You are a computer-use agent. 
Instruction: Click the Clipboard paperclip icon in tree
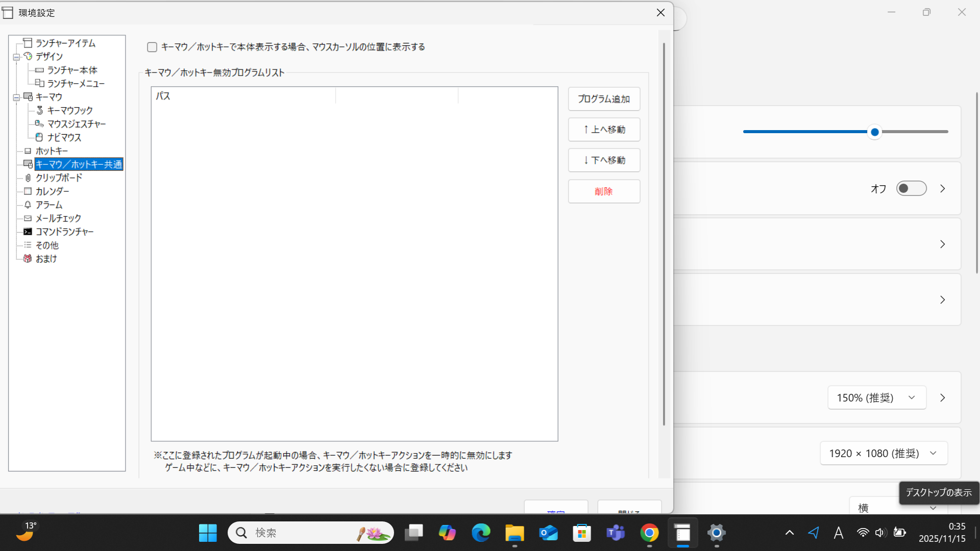point(28,178)
